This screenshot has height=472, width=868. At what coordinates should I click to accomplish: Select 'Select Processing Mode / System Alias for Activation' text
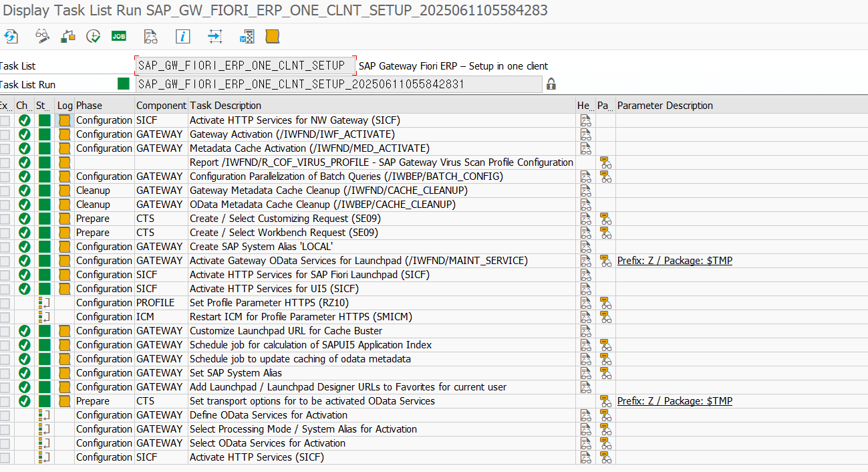point(303,429)
